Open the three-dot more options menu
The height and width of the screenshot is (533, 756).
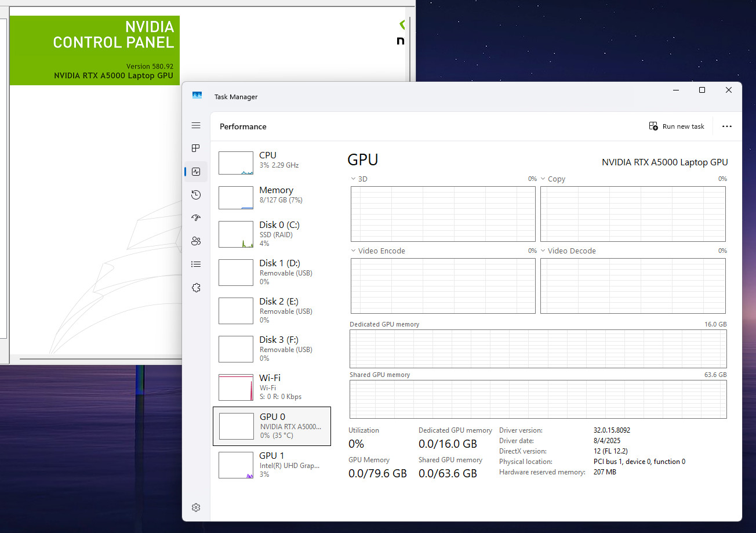point(727,126)
